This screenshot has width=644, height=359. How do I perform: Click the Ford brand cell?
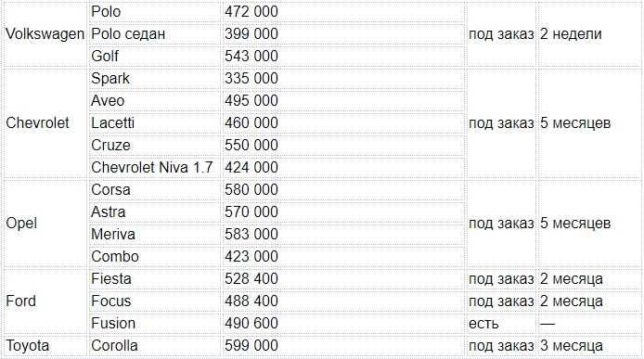[x=45, y=301]
